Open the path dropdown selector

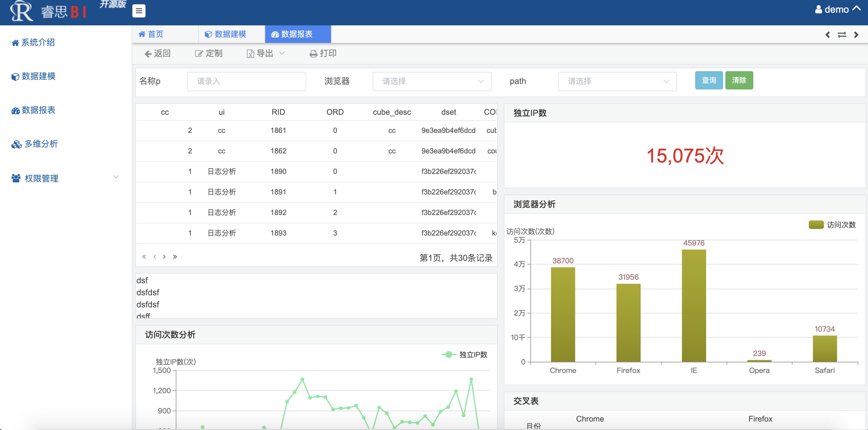[617, 81]
